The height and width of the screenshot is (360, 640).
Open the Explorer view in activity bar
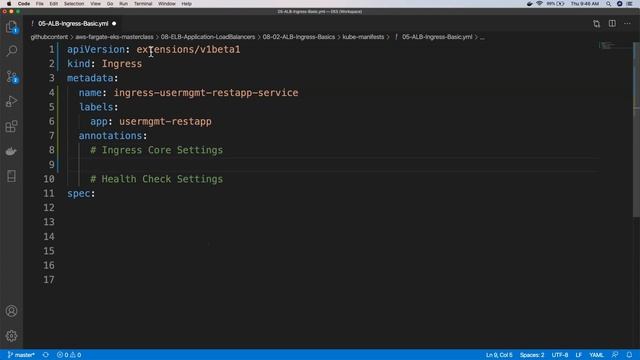11,27
